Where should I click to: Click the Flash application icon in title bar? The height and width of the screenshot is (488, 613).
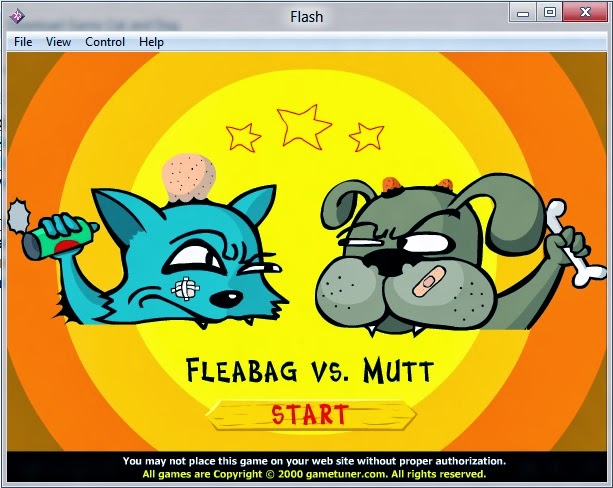coord(17,16)
